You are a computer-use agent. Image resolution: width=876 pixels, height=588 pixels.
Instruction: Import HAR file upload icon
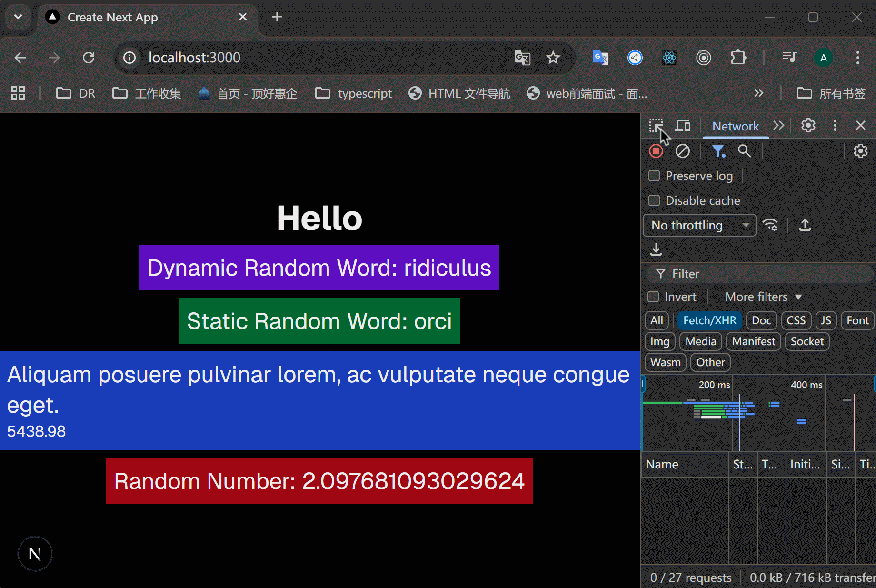(805, 225)
